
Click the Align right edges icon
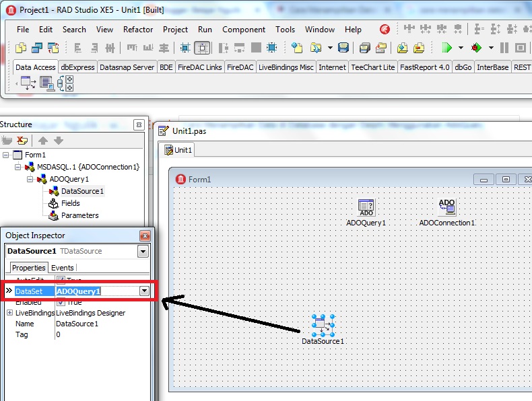click(x=94, y=48)
